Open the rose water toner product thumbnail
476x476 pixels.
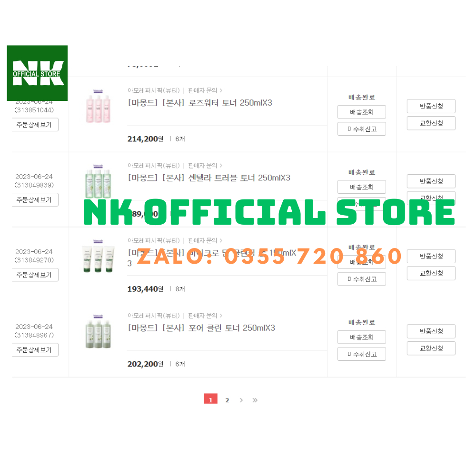coord(98,106)
